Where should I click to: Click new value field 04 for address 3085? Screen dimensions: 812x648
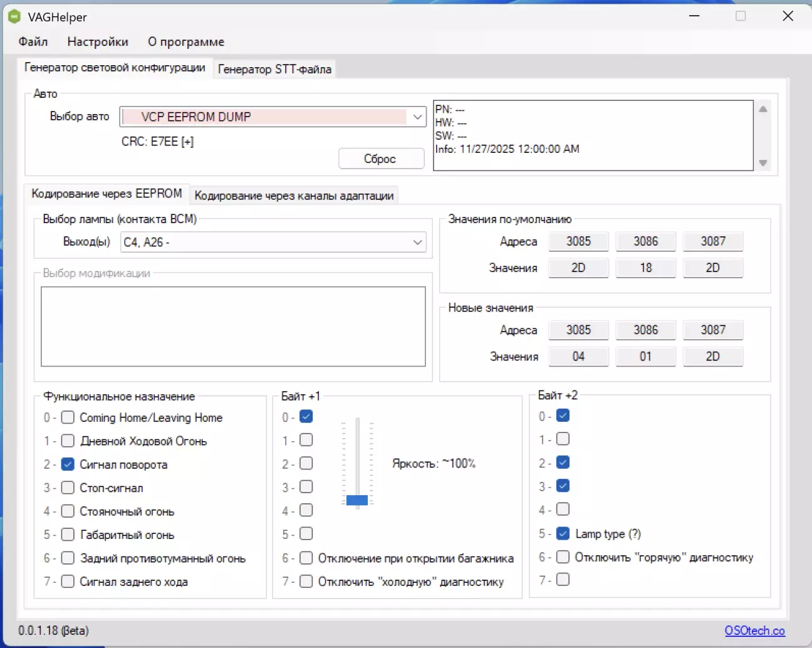[x=578, y=357]
